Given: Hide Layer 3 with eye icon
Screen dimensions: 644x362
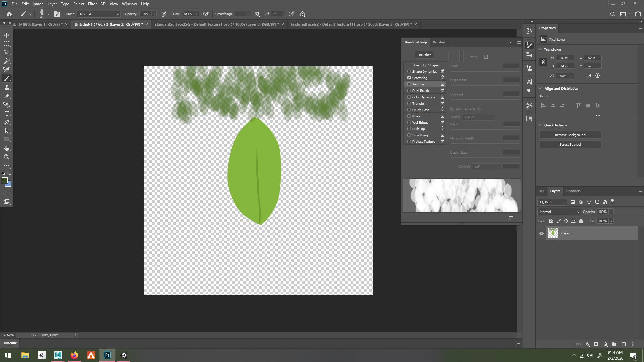Looking at the screenshot, I should click(x=541, y=233).
